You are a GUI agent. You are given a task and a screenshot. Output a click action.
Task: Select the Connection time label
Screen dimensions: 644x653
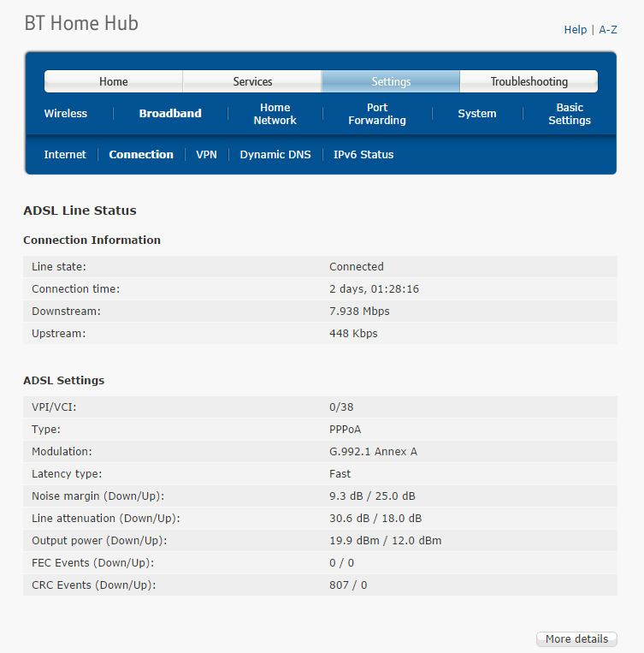[x=76, y=289]
